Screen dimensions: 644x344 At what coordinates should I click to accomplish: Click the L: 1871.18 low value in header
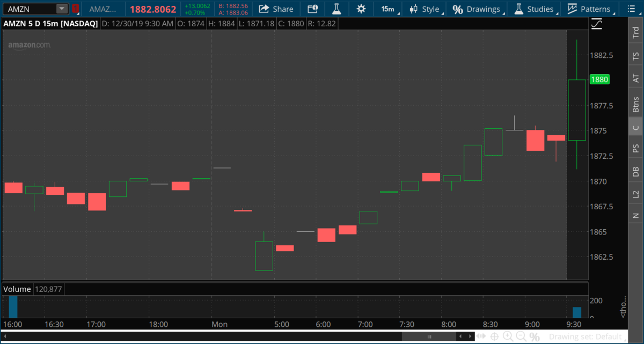tap(257, 24)
